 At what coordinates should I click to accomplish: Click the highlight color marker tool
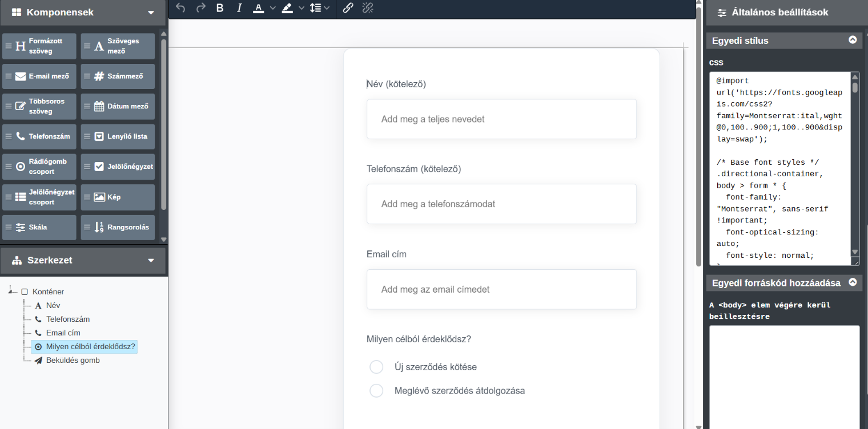(x=287, y=8)
